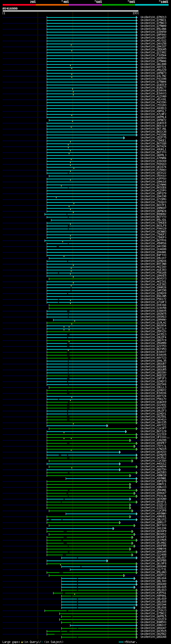The height and width of the screenshot is (644, 171).
Task: Open hit UniRef100_Q41657
Action: coord(153,38)
